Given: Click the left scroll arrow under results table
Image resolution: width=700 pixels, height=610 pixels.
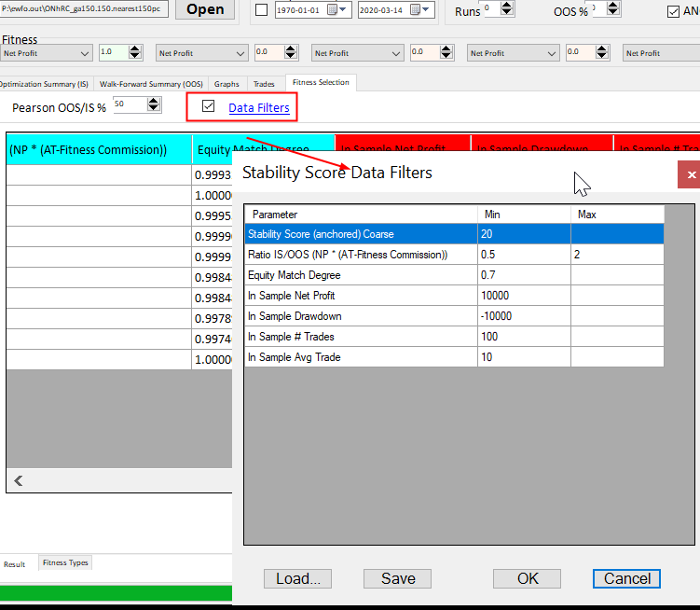Looking at the screenshot, I should click(18, 481).
